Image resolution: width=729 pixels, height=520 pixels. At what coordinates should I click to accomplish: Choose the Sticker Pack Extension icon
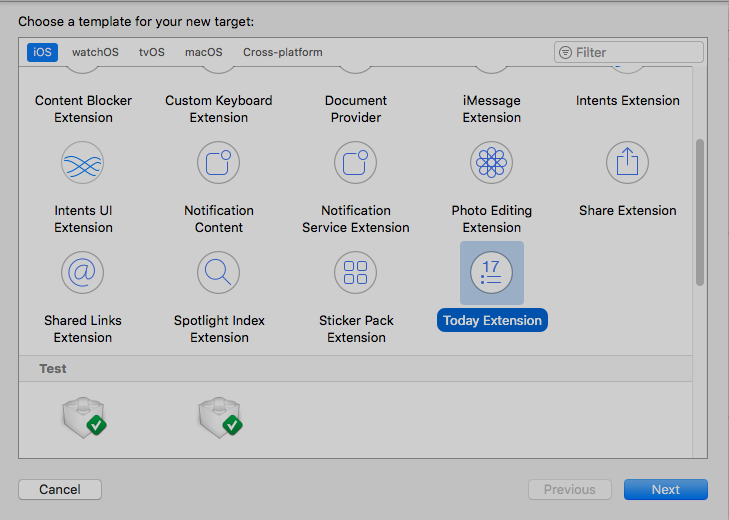point(355,272)
